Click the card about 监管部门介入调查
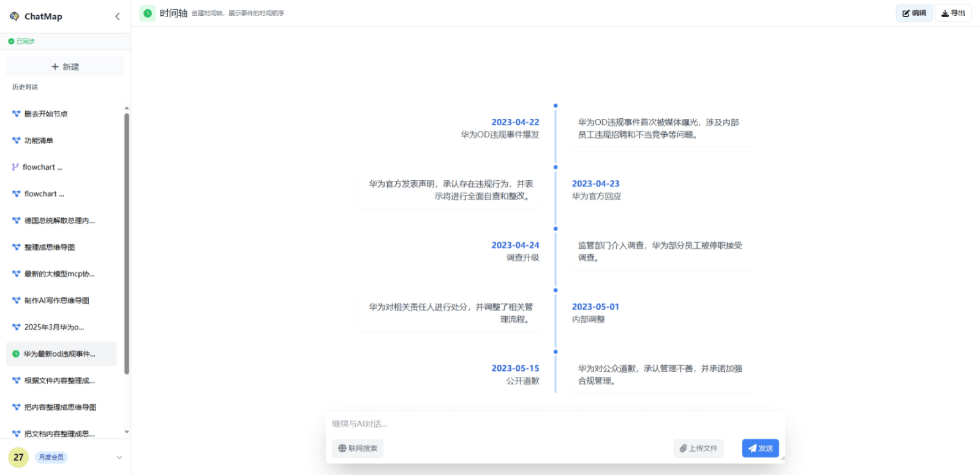The width and height of the screenshot is (980, 475). click(x=662, y=252)
